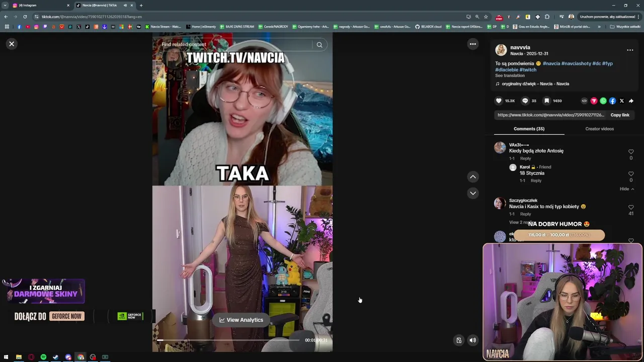This screenshot has width=644, height=362.
Task: Open the Facebook bookmark icon
Action: pyautogui.click(x=19, y=27)
